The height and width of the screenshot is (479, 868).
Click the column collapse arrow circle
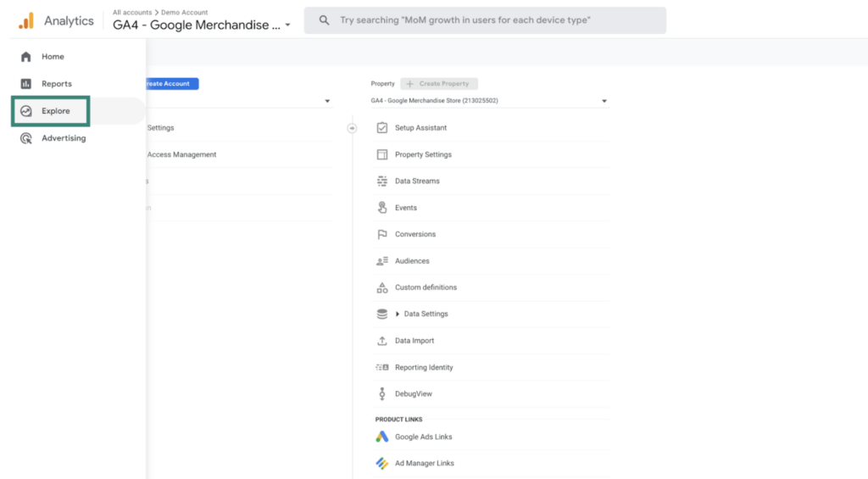[x=352, y=128]
